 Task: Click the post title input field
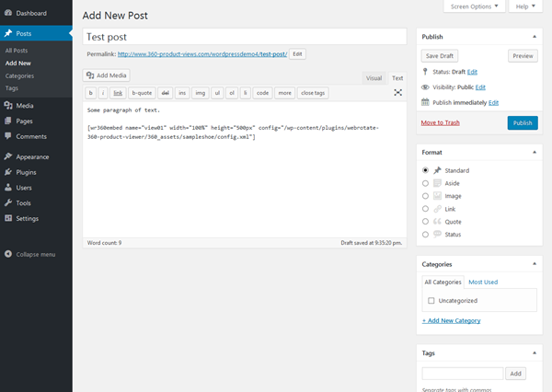[244, 37]
